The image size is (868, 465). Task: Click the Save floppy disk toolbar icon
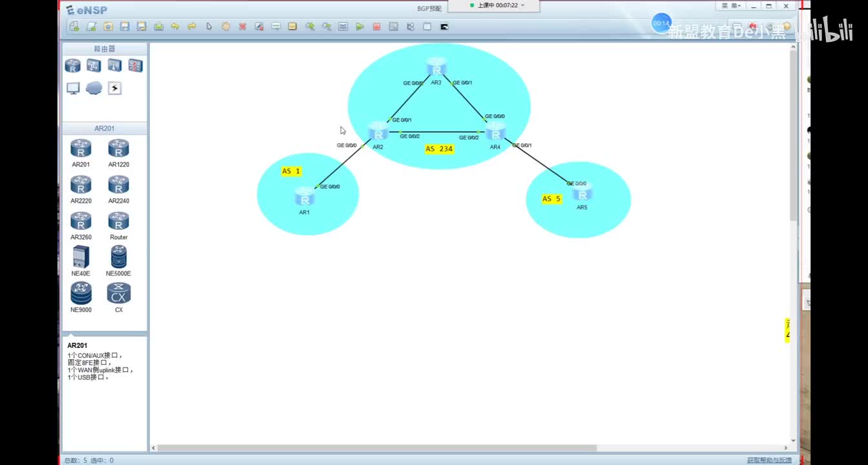pos(125,26)
